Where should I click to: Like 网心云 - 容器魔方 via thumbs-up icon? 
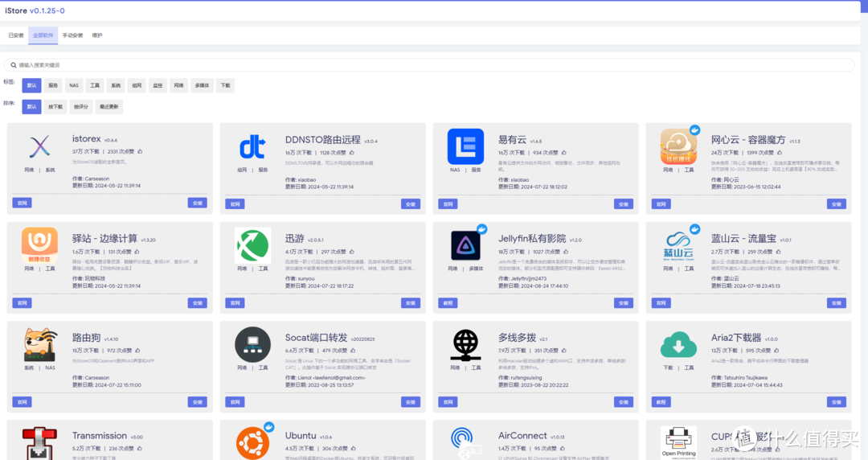click(x=780, y=153)
